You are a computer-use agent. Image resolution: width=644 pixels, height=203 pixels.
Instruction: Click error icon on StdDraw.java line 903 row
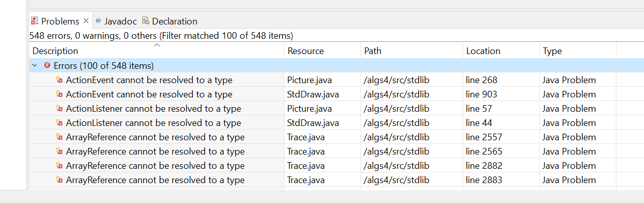[59, 94]
